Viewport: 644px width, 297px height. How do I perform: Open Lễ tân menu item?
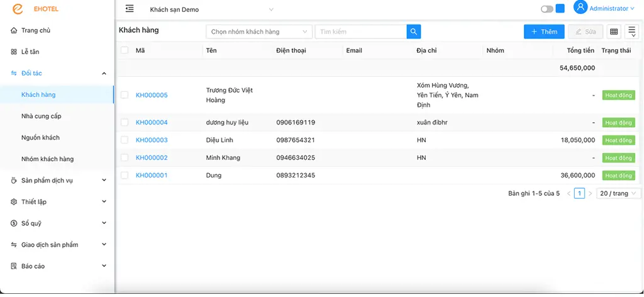[x=57, y=52]
